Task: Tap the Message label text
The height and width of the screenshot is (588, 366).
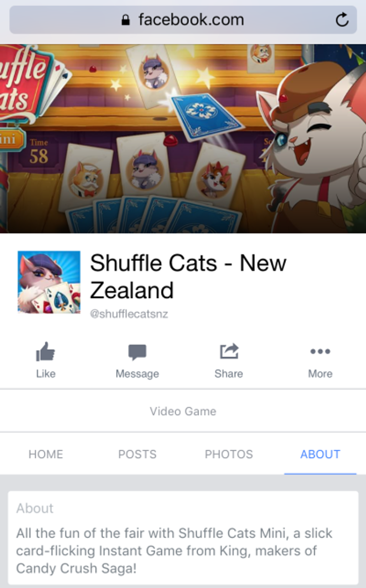Action: click(137, 374)
